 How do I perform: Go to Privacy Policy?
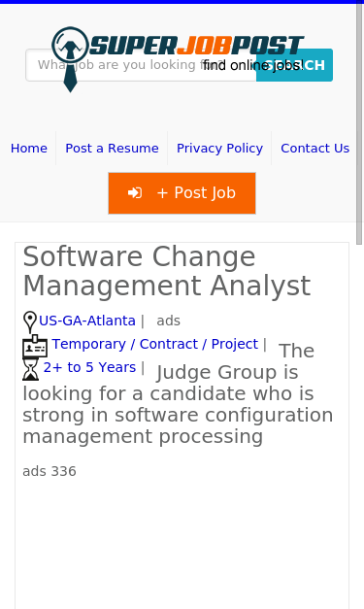219,148
